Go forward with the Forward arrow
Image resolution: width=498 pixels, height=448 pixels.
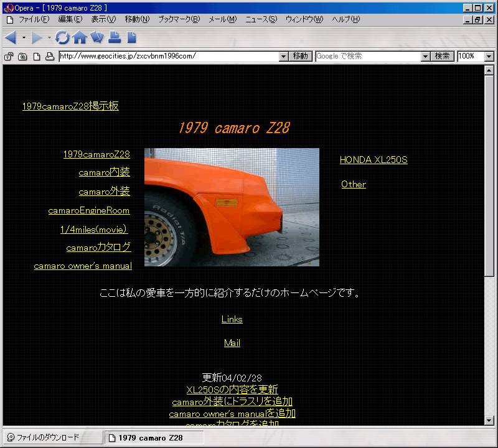(37, 37)
